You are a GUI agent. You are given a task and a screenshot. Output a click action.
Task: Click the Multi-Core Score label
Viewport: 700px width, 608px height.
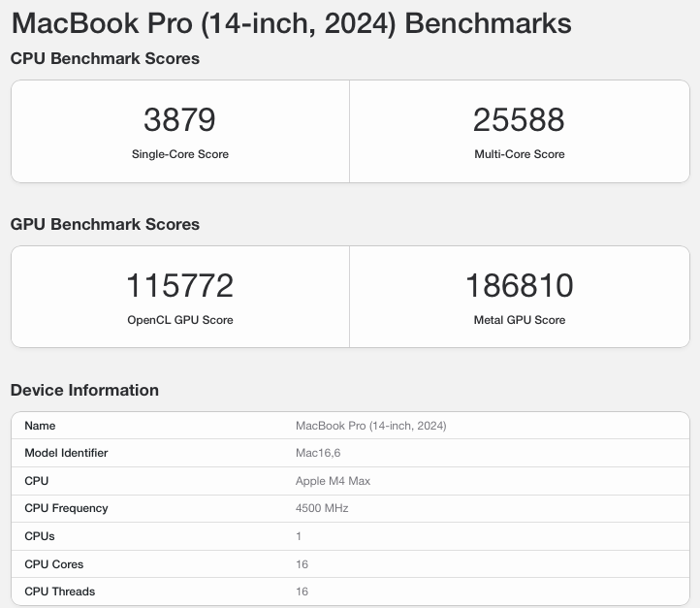point(520,154)
